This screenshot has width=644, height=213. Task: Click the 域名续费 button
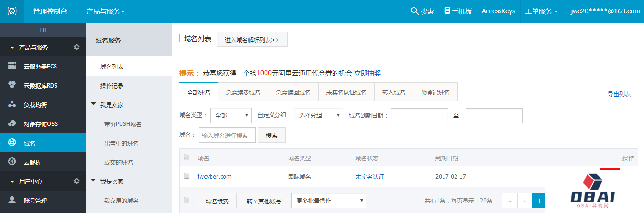(x=217, y=201)
